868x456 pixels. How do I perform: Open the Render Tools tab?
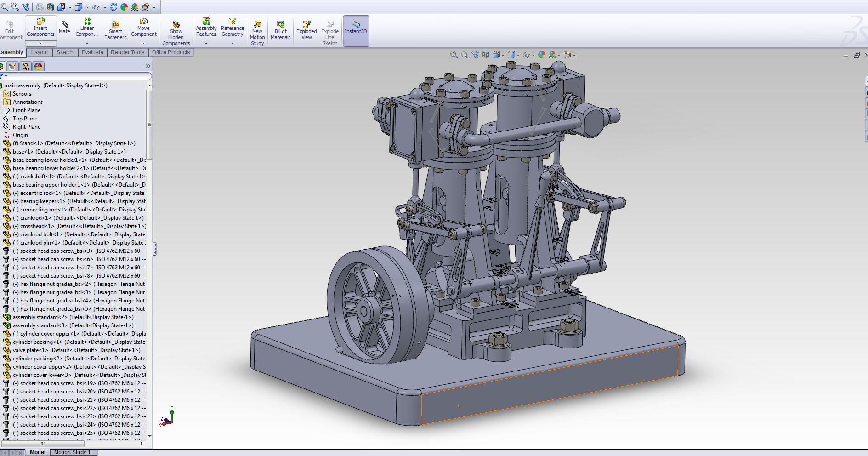127,52
